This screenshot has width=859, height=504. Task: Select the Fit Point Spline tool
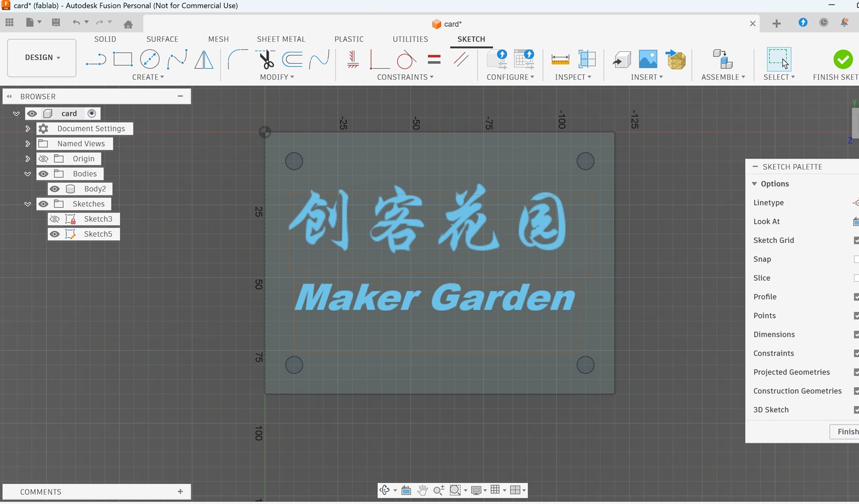(177, 59)
